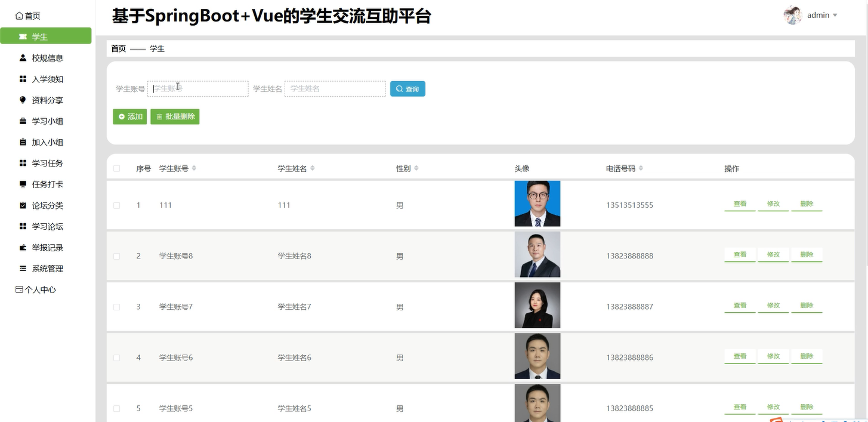Click the card icon for 个人中心
The width and height of the screenshot is (868, 422).
[19, 289]
